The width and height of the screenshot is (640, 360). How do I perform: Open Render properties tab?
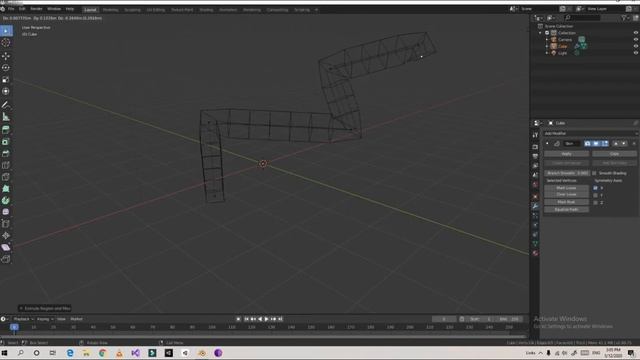535,147
